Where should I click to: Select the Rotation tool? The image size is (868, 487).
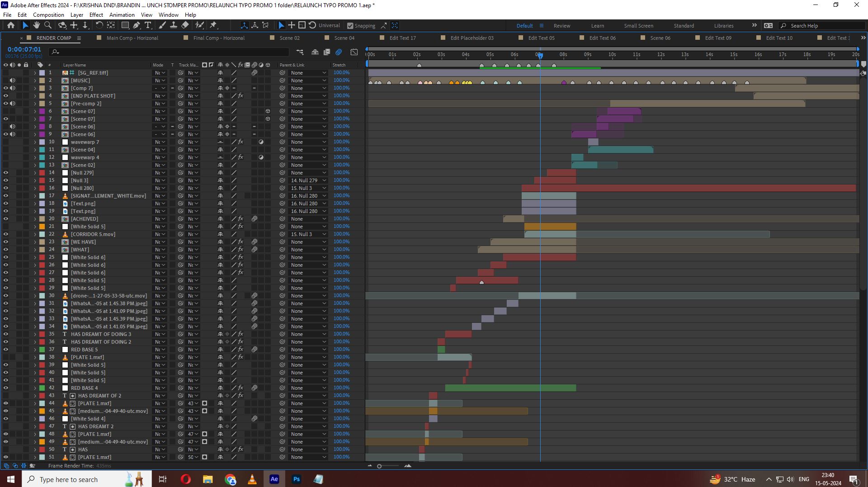pos(99,25)
